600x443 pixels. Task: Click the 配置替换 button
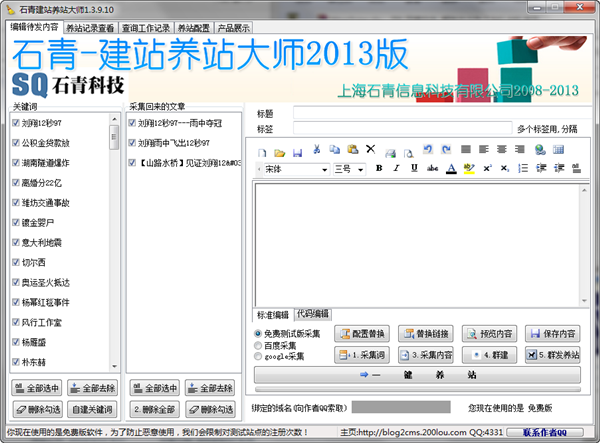point(362,334)
